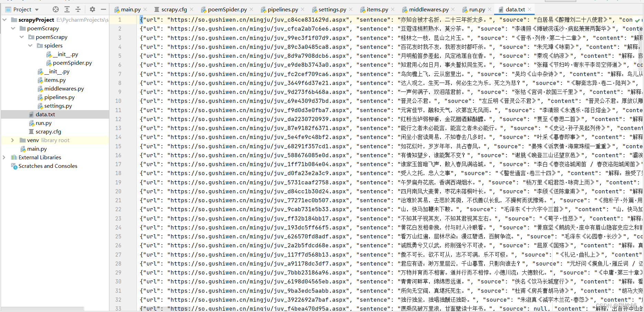The image size is (644, 312).
Task: Click the URL text on line 1
Action: pyautogui.click(x=258, y=20)
